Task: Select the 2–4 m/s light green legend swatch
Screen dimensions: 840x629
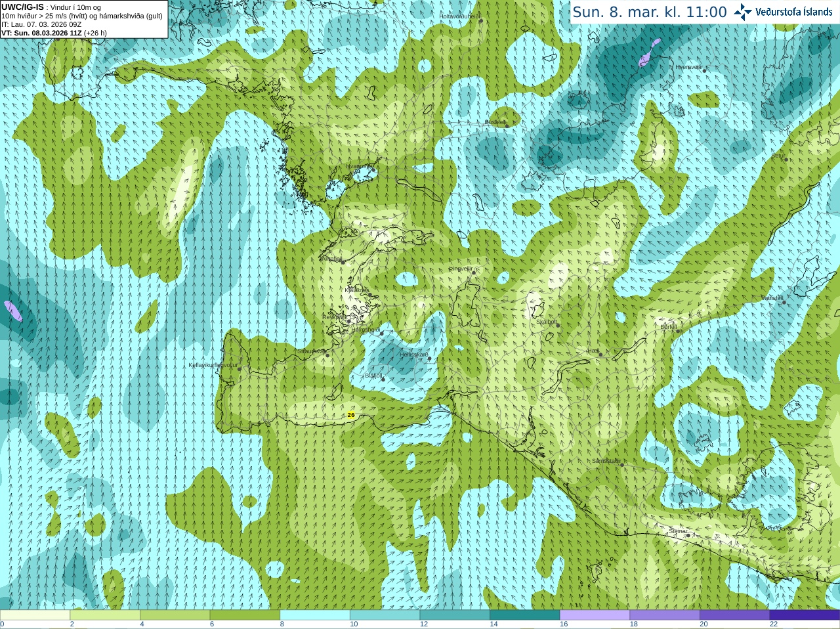Action: click(x=105, y=615)
